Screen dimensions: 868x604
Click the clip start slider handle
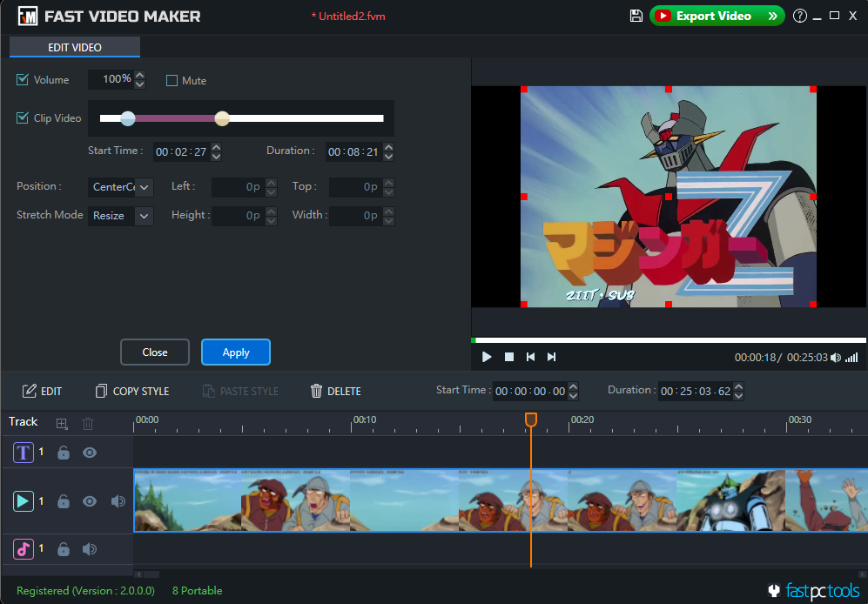tap(128, 117)
